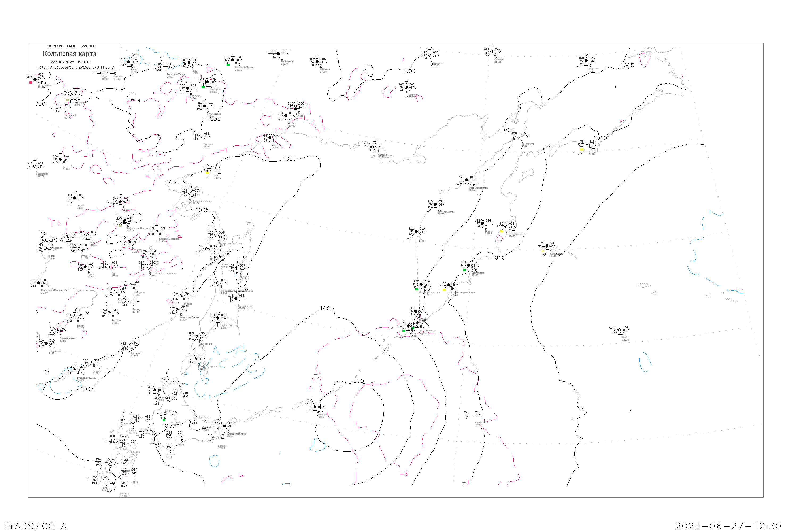Screen dimensions: 798x532
Task: Click the Охотский Перевоз station circle
Action: click(232, 60)
